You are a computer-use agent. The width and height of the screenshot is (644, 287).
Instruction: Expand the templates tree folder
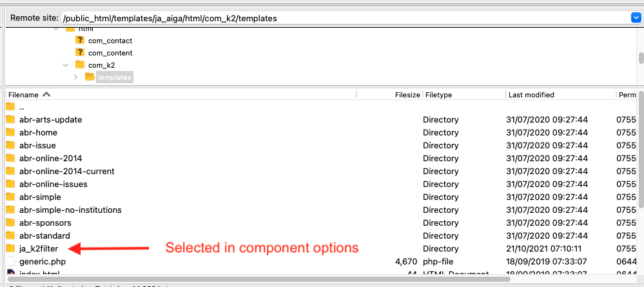[75, 77]
